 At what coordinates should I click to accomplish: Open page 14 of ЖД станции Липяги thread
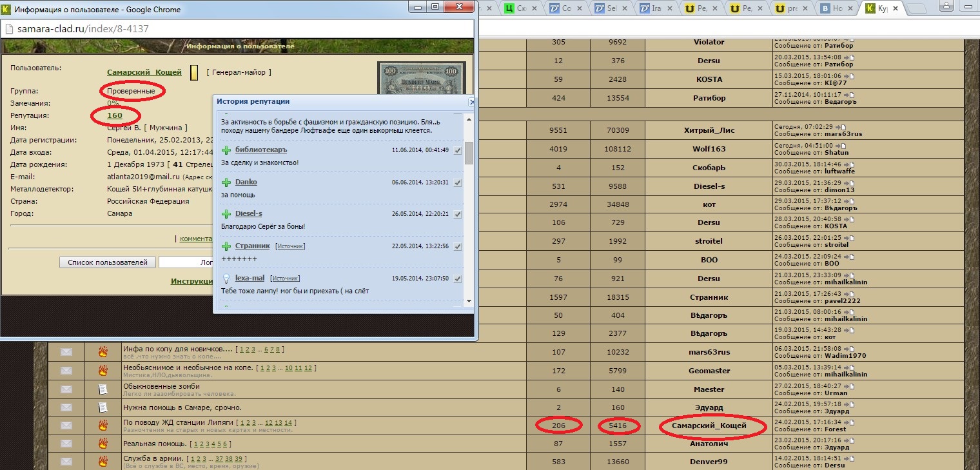coord(288,422)
